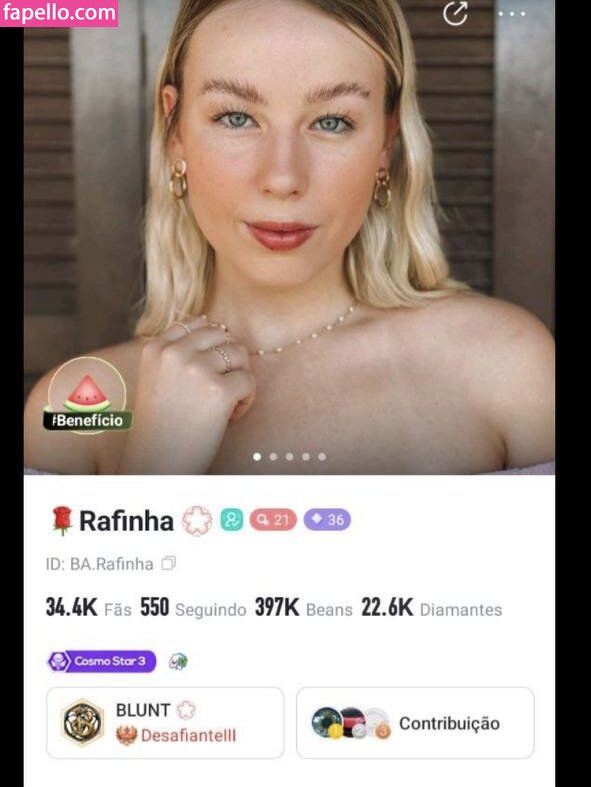
Task: Open the 397K Beans details
Action: (x=303, y=608)
